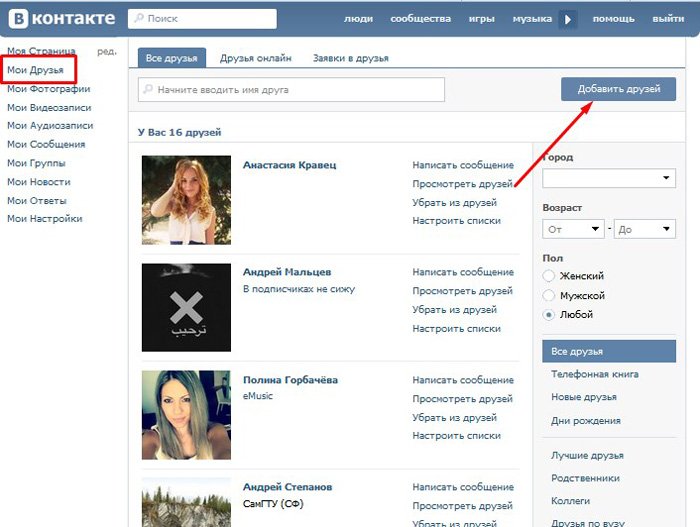Switch to Заявки в друзья tab
The image size is (700, 527).
point(350,58)
